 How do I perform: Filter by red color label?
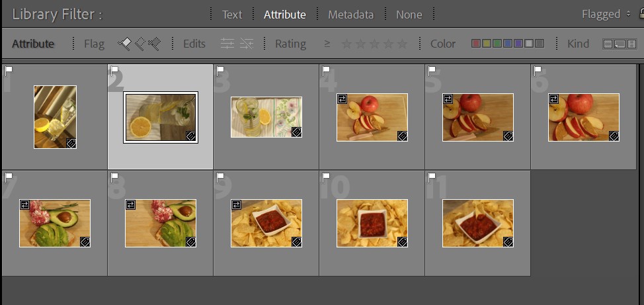pyautogui.click(x=475, y=44)
